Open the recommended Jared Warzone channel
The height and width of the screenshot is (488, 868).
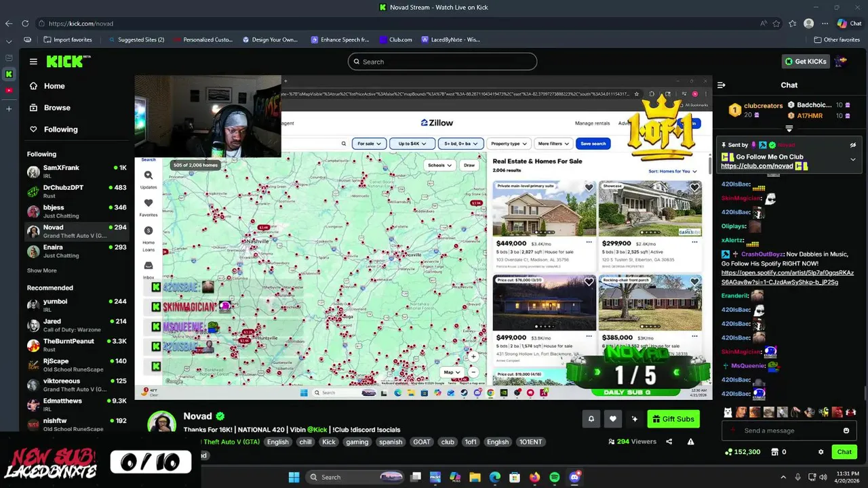pos(77,325)
